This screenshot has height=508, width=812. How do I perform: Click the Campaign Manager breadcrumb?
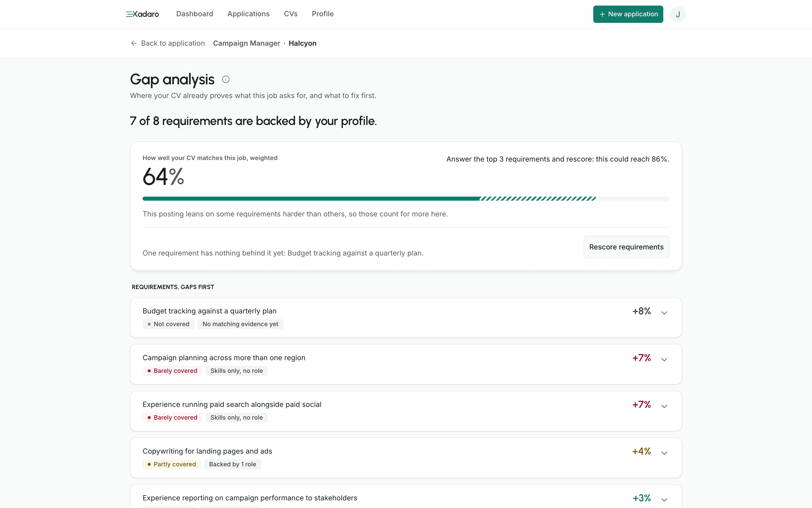point(247,43)
